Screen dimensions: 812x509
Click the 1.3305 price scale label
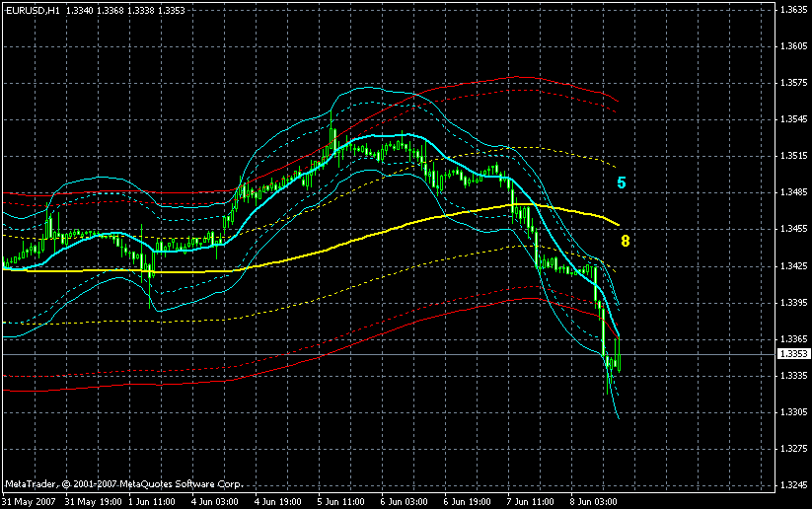794,412
